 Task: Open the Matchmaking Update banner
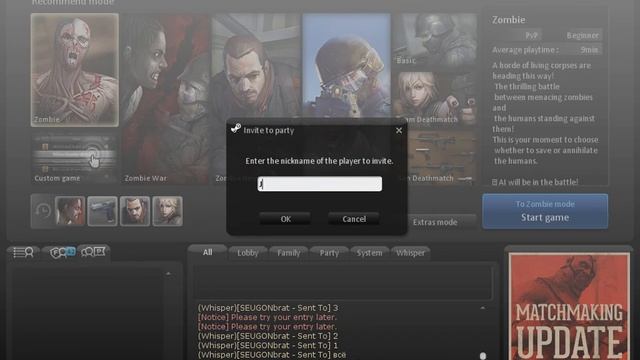(569, 306)
